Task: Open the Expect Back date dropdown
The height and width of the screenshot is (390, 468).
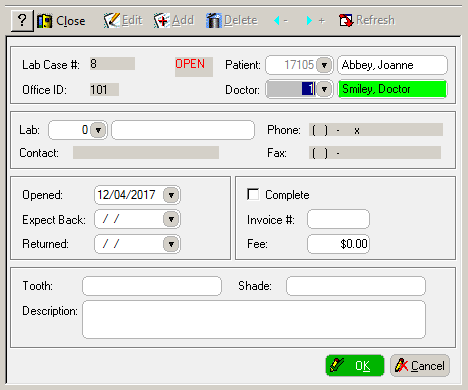Action: 171,219
